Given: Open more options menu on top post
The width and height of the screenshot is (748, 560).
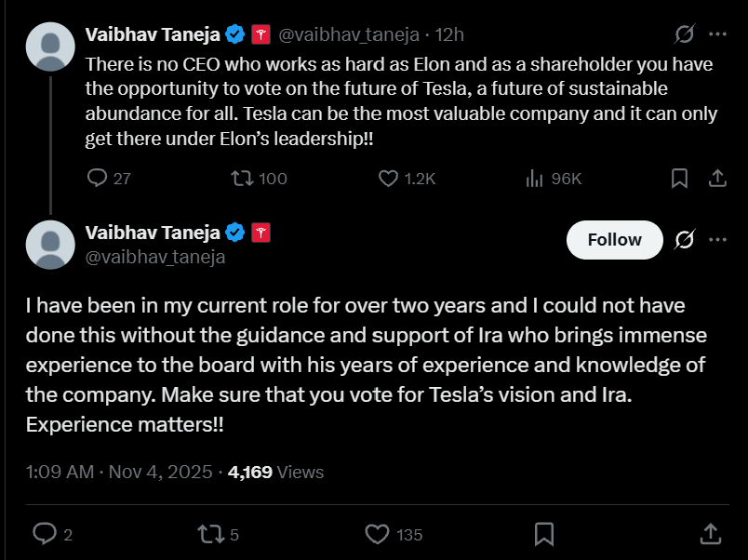Looking at the screenshot, I should 717,35.
